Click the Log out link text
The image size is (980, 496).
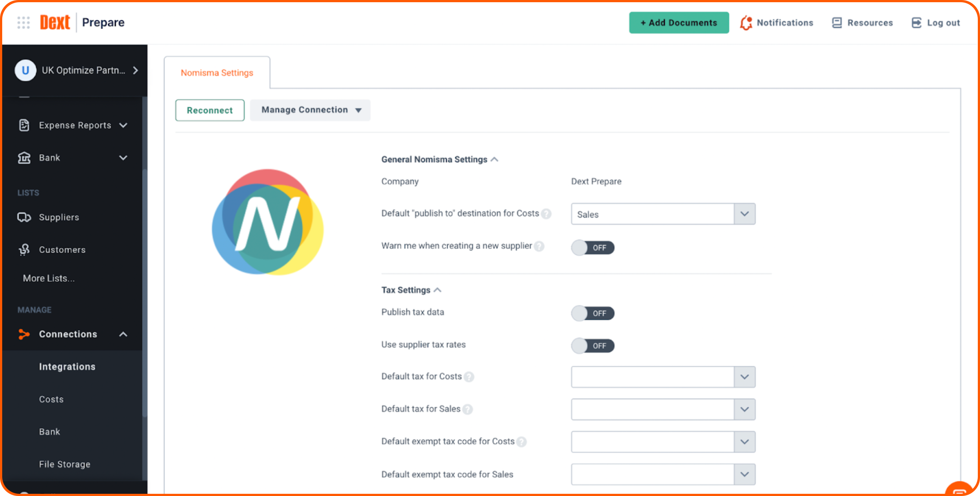coord(943,23)
